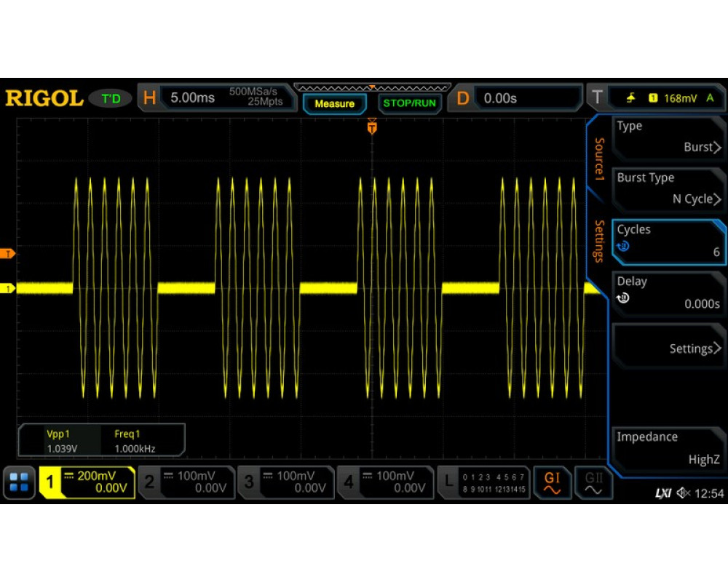Select the GII generator icon
This screenshot has width=728, height=582.
pos(593,482)
